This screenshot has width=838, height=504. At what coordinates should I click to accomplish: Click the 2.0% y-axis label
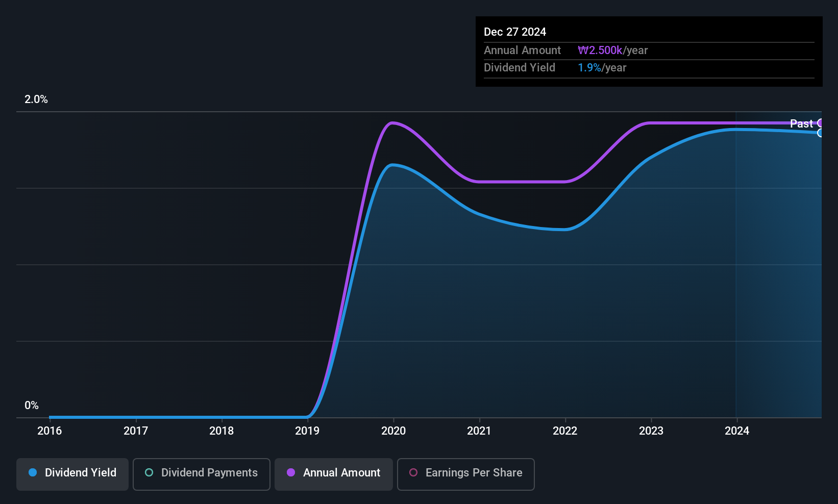(36, 99)
